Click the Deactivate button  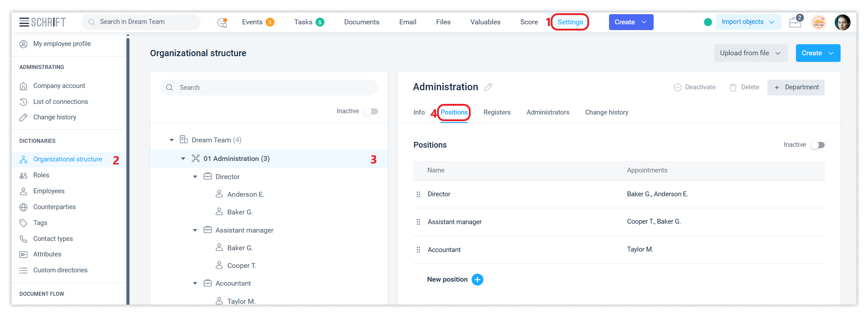point(694,87)
